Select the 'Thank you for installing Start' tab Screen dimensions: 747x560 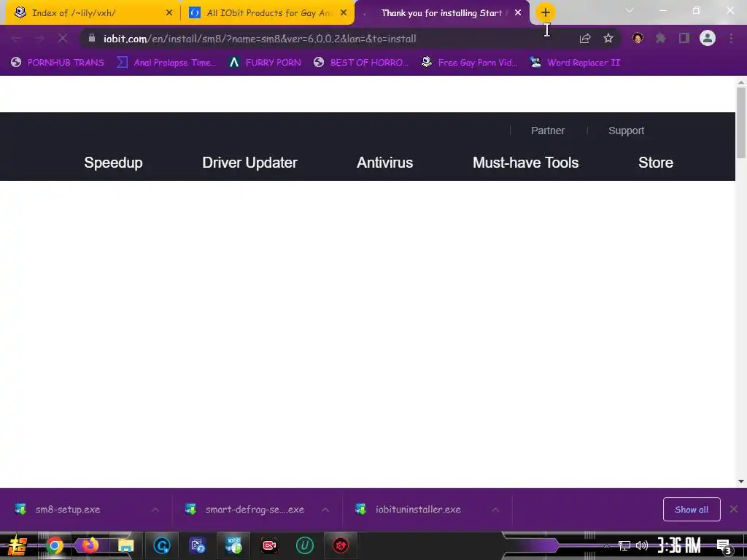(441, 13)
